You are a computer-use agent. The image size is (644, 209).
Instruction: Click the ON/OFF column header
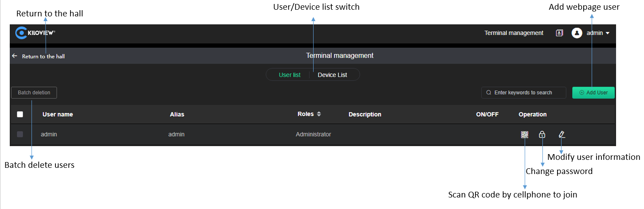click(x=487, y=114)
